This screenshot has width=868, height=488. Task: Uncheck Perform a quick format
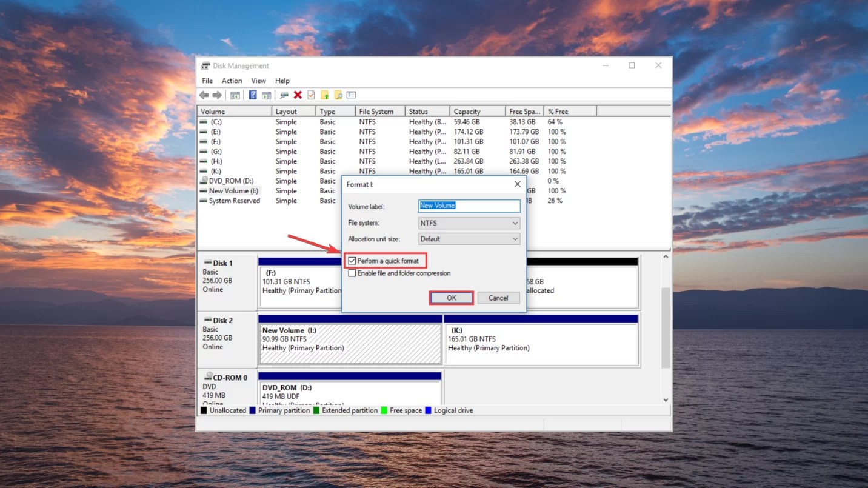pos(352,261)
